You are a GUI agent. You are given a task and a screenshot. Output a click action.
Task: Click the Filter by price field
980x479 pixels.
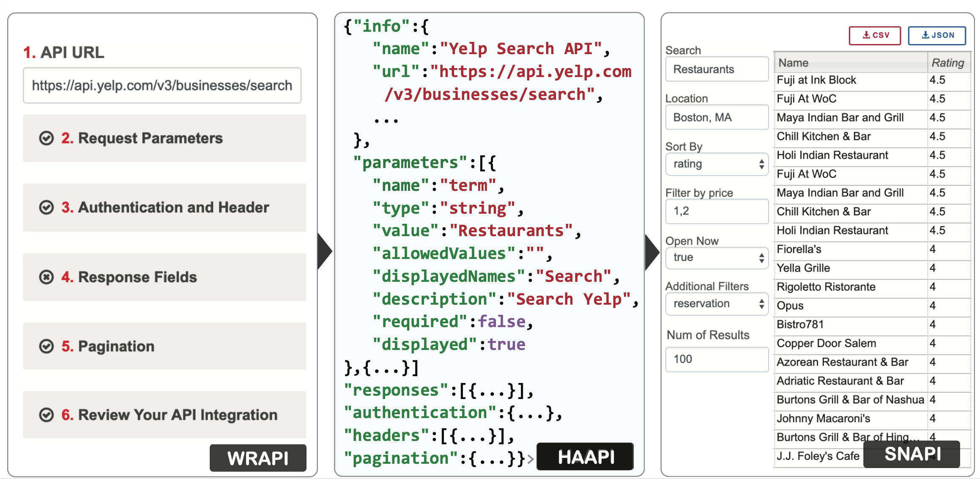click(x=717, y=211)
